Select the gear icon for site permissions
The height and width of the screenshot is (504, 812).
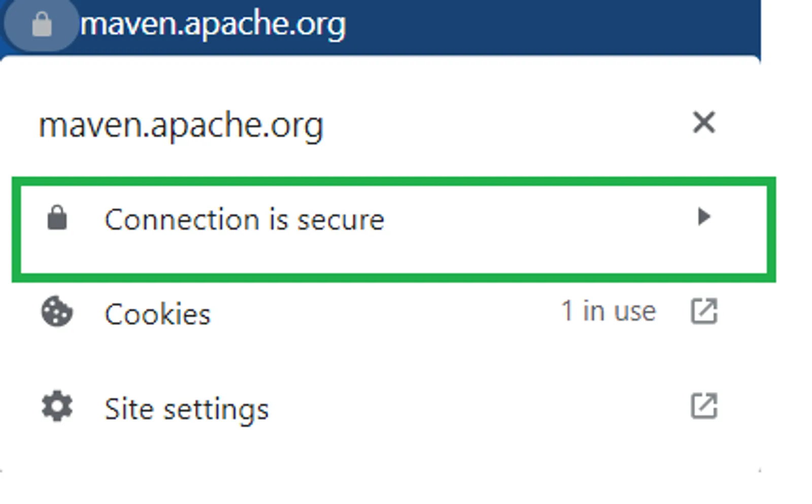click(x=56, y=407)
